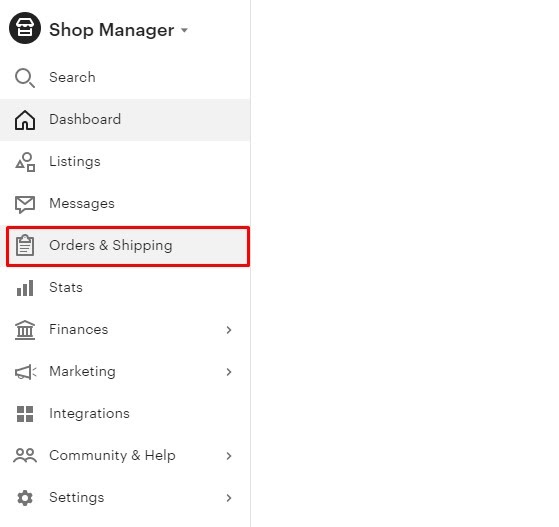Viewport: 559px width, 527px height.
Task: Open the Shop Manager dropdown arrow
Action: tap(184, 30)
